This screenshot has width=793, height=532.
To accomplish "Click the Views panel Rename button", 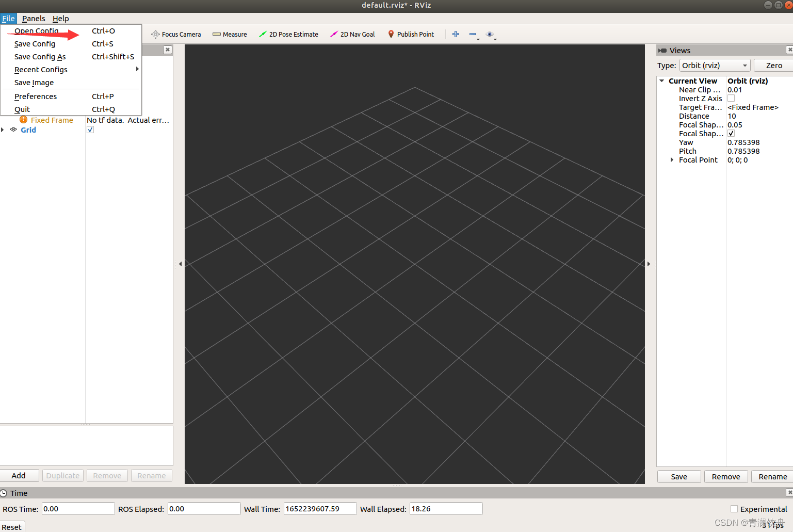I will (x=772, y=477).
